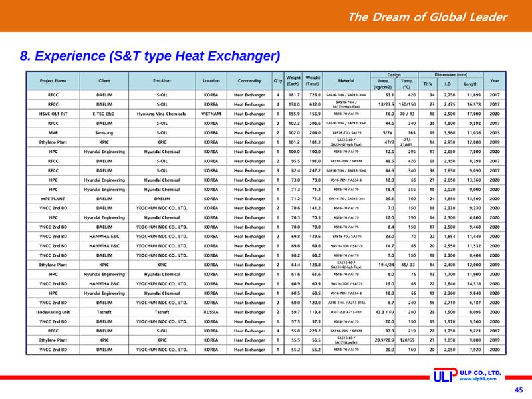532x399 pixels.
Task: Click the slide title Experience heading
Action: 150,56
